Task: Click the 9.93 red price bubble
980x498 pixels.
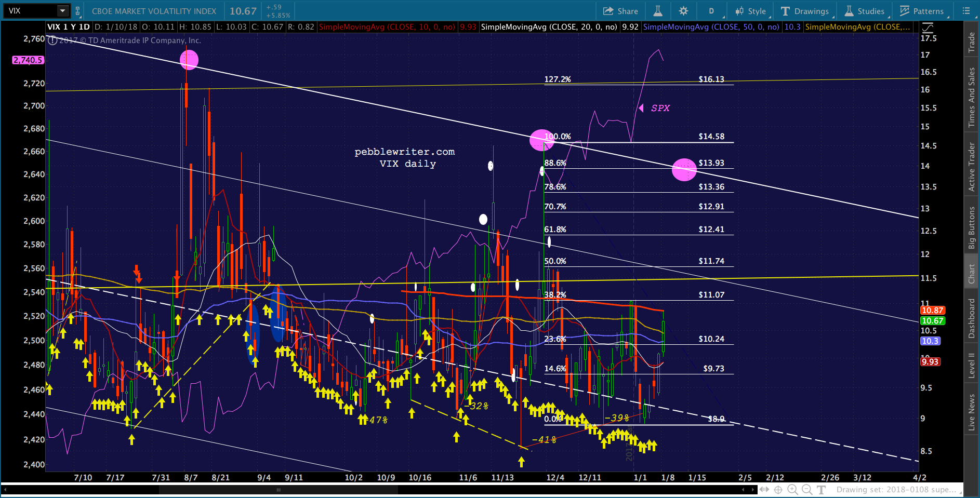Action: pyautogui.click(x=930, y=362)
